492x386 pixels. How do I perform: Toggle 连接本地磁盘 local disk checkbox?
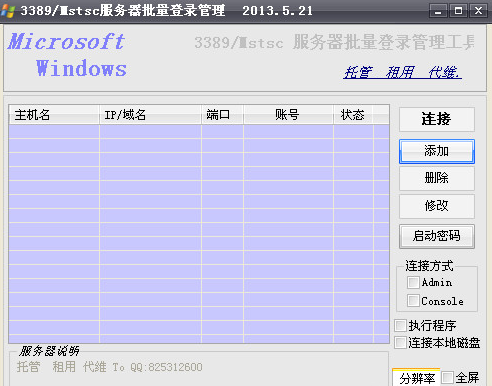[400, 342]
